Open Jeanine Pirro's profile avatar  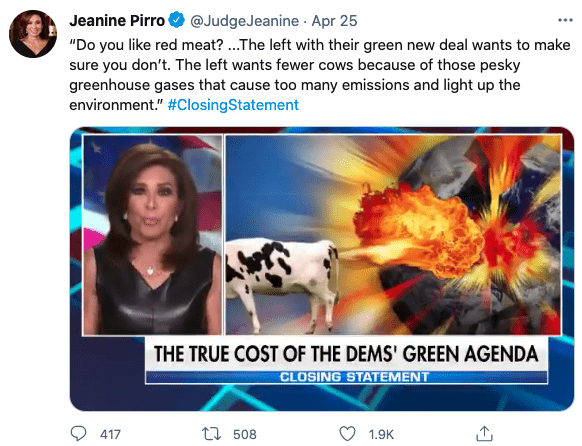click(x=33, y=34)
